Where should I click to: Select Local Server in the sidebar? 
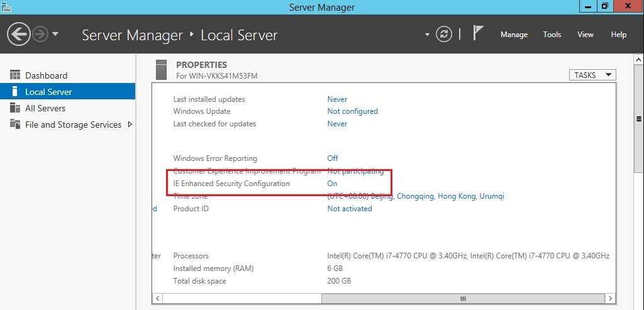68,92
